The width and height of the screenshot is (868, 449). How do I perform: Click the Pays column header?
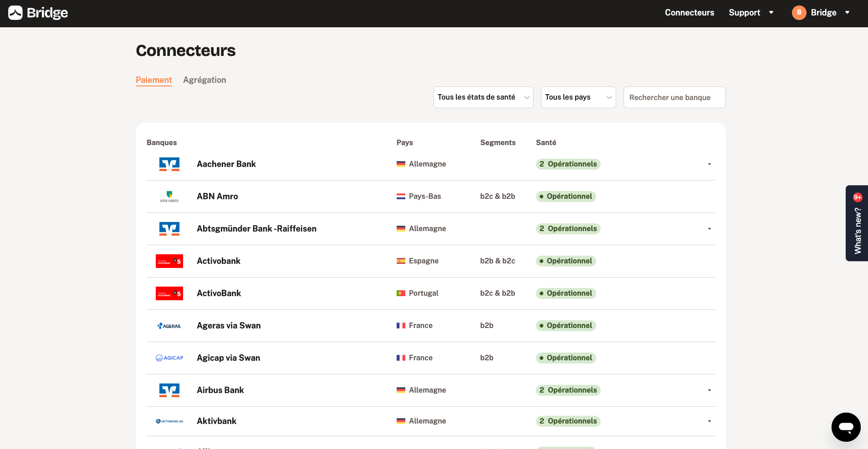(x=404, y=143)
